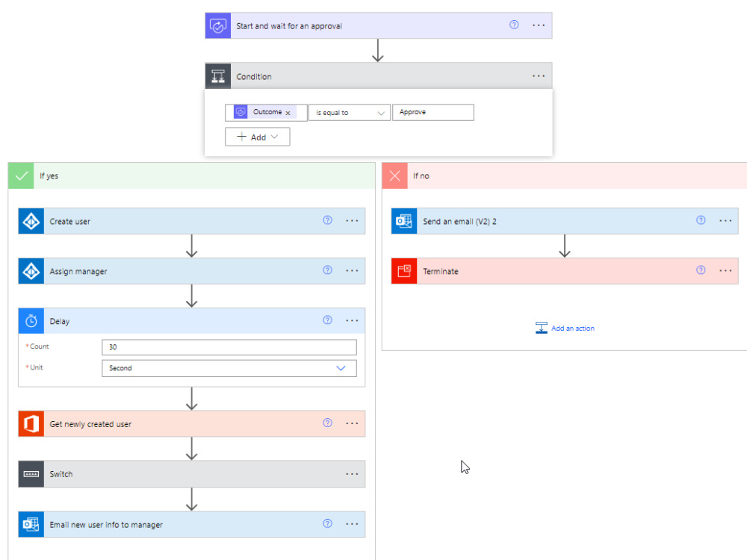Click Add an action in If no branch
The image size is (747, 560).
pyautogui.click(x=565, y=328)
